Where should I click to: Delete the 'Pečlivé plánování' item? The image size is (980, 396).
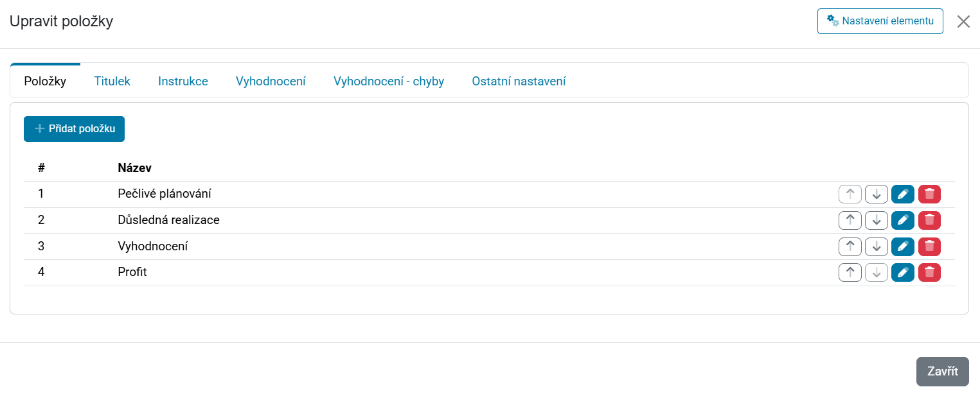point(929,194)
